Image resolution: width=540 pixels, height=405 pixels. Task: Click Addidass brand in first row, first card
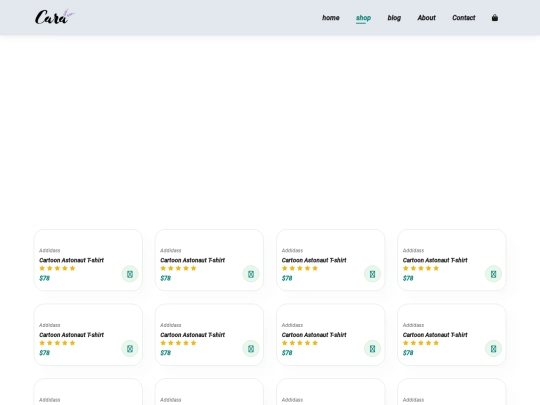coord(50,250)
